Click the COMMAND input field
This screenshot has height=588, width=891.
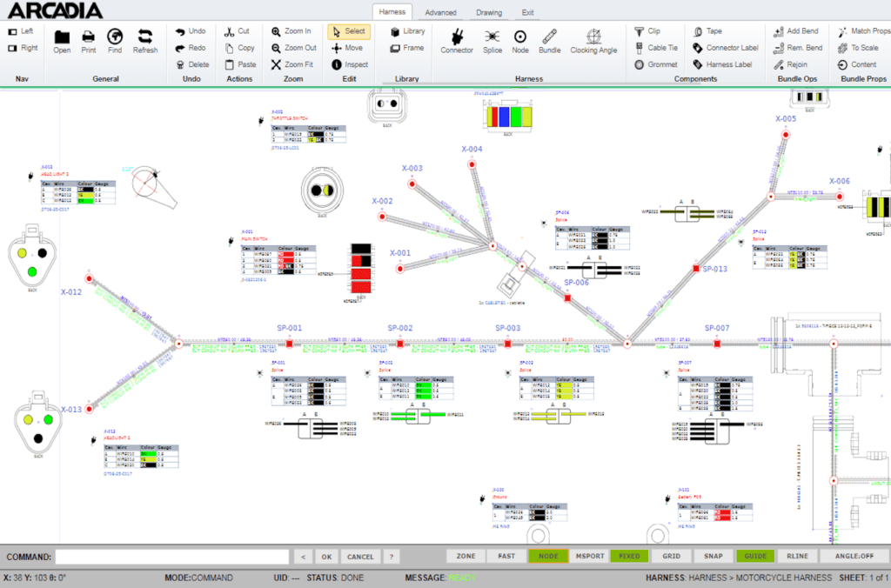pyautogui.click(x=171, y=557)
